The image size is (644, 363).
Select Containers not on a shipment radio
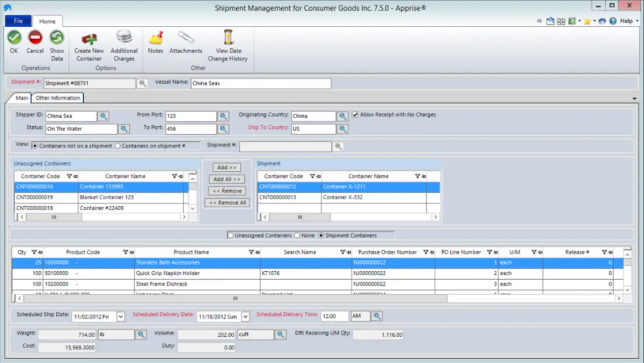click(35, 146)
